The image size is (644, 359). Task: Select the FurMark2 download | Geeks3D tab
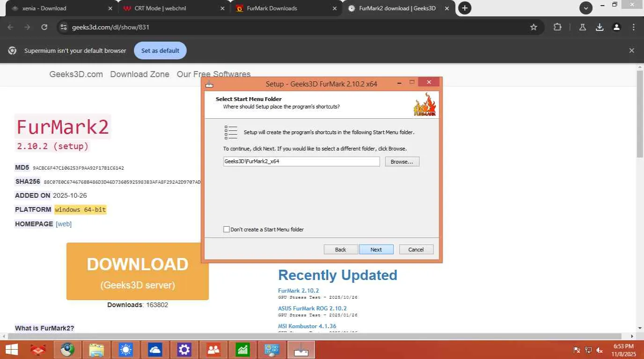397,8
